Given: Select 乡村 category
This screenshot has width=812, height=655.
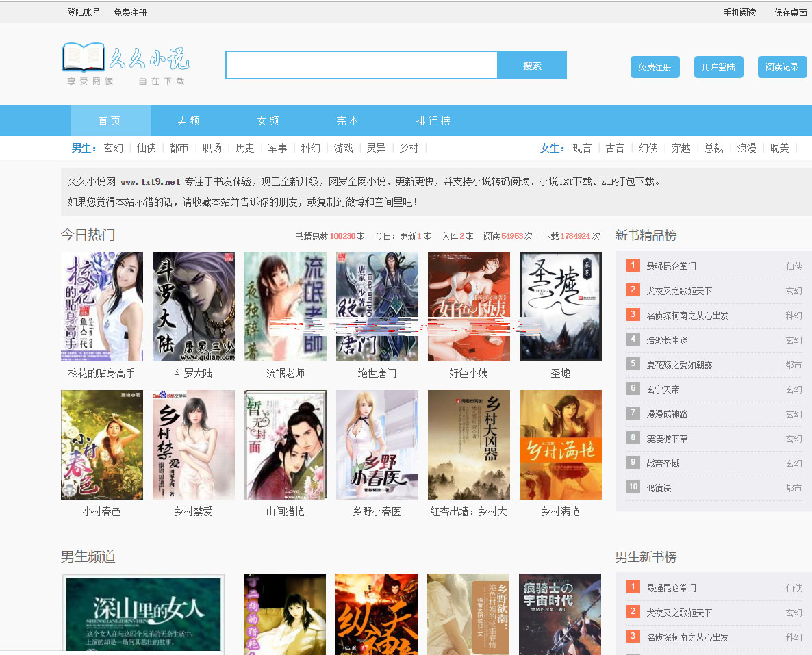Looking at the screenshot, I should click(x=409, y=148).
